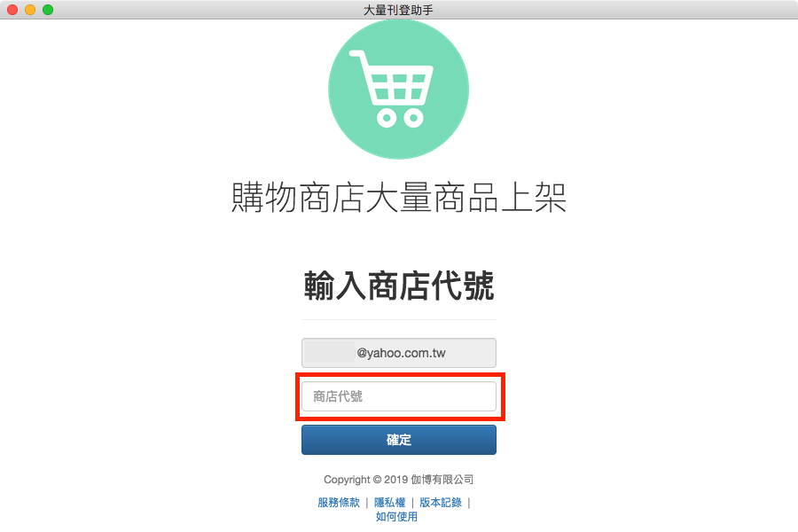Maximize the window with the green button
The image size is (798, 532).
tap(48, 10)
